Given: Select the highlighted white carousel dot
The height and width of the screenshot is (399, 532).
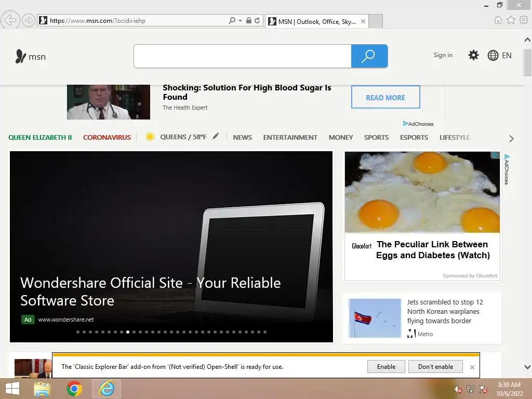Looking at the screenshot, I should 128,332.
